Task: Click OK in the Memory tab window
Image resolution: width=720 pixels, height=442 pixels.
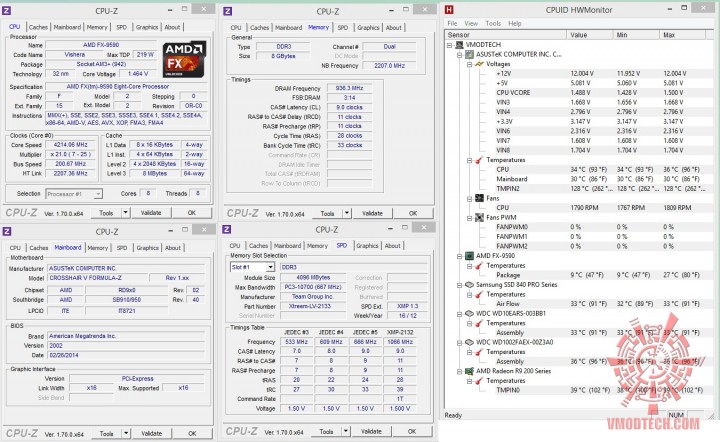Action: tap(413, 213)
